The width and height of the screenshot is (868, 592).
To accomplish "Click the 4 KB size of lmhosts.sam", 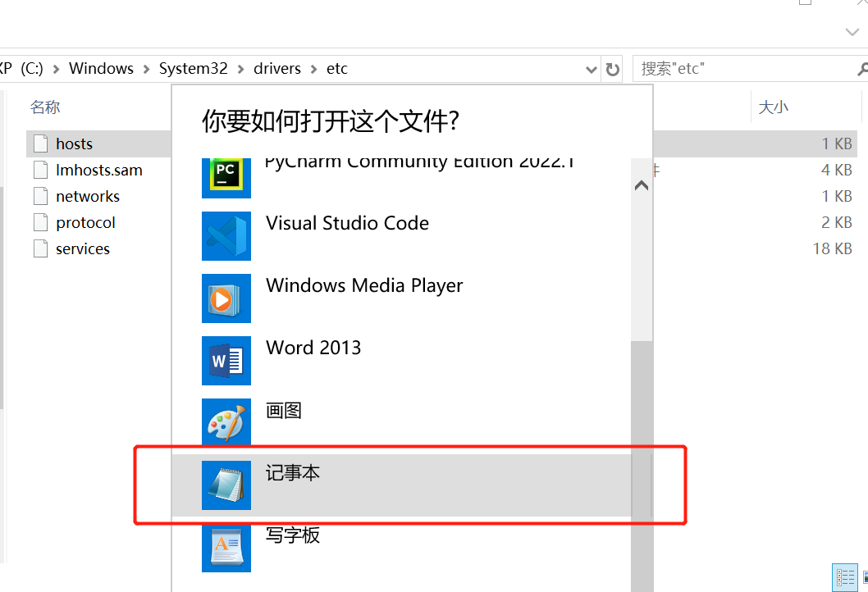I will tap(837, 170).
